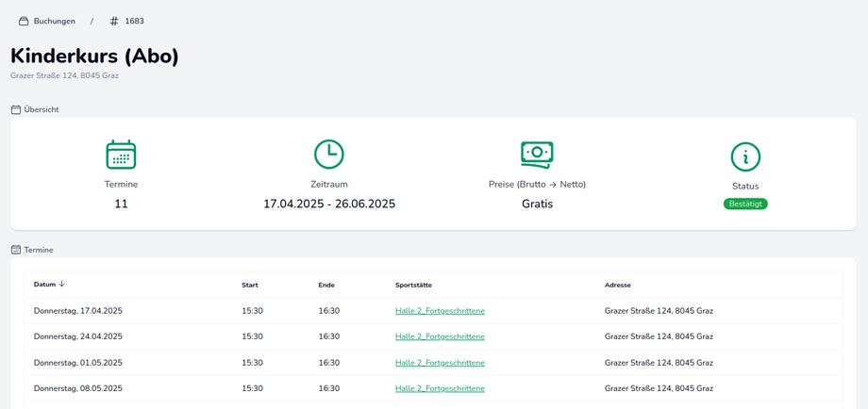This screenshot has height=409, width=868.
Task: Click the Preise (Brutto → Netto) label
Action: (537, 185)
